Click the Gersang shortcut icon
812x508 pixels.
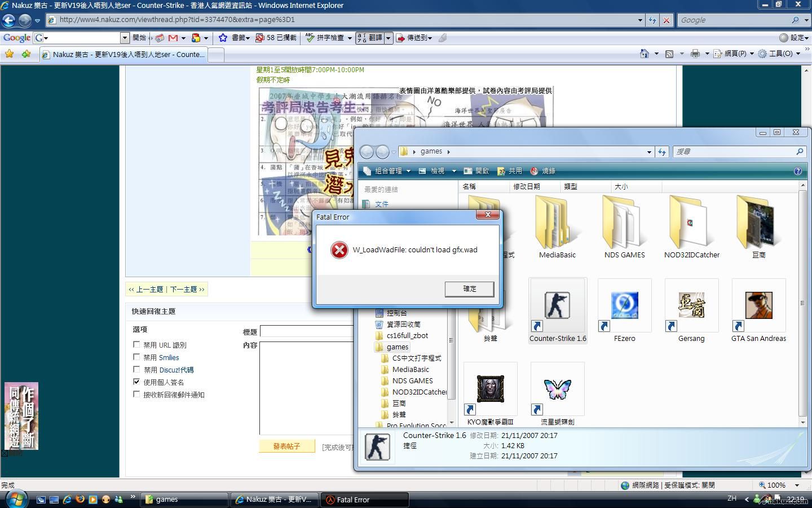click(691, 306)
